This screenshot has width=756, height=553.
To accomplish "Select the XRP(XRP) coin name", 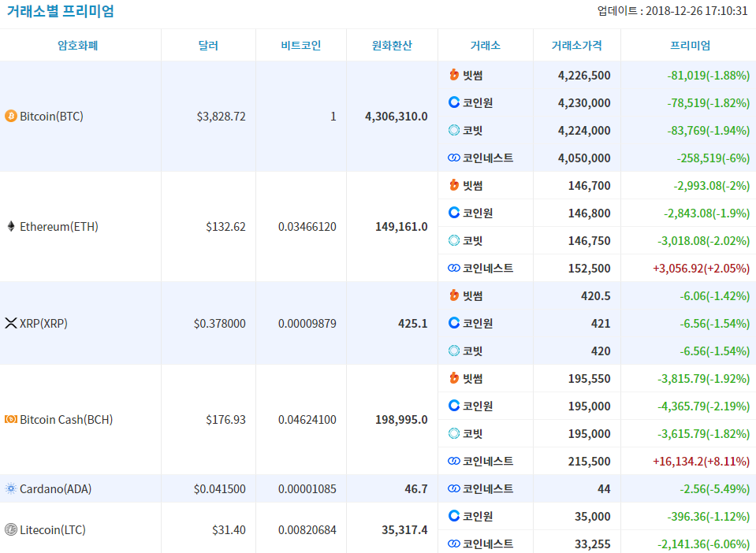I will [43, 323].
